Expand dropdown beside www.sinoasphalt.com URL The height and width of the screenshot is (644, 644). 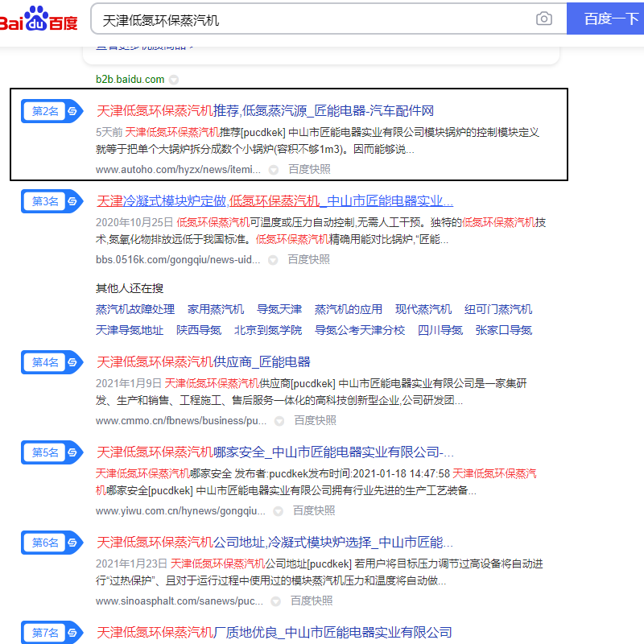275,601
